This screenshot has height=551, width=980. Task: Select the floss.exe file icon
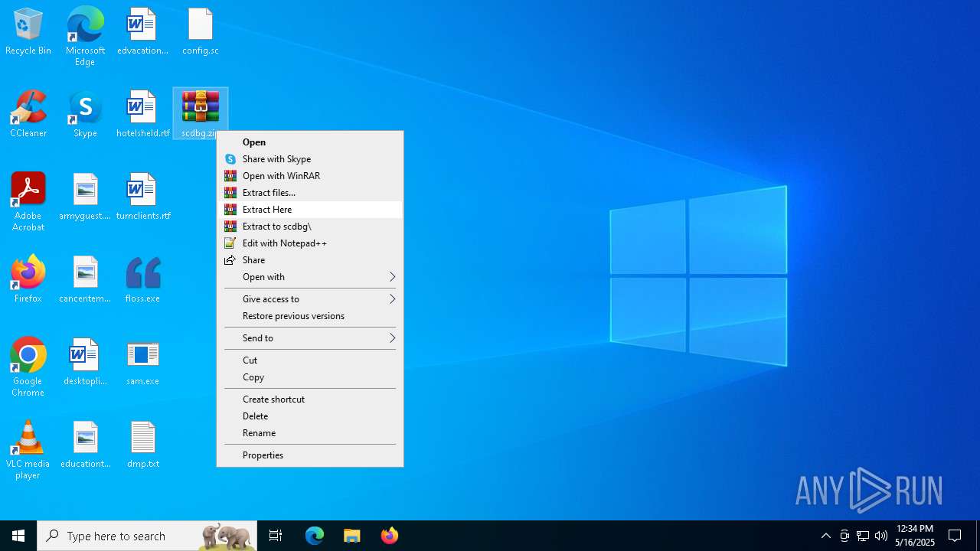click(x=142, y=280)
